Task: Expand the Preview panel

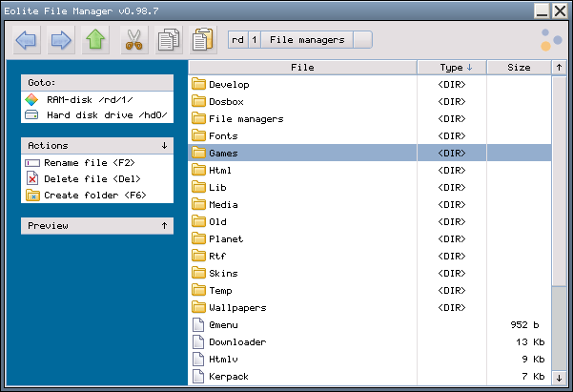Action: point(164,226)
